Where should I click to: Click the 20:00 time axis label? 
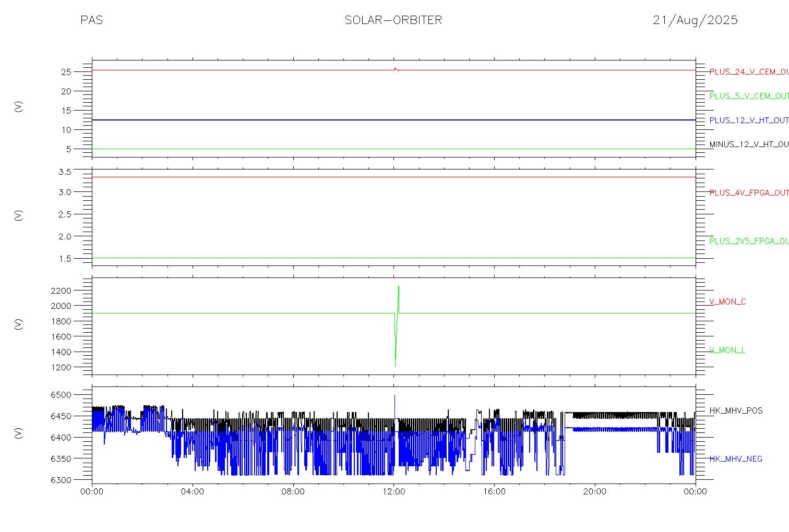coord(595,492)
